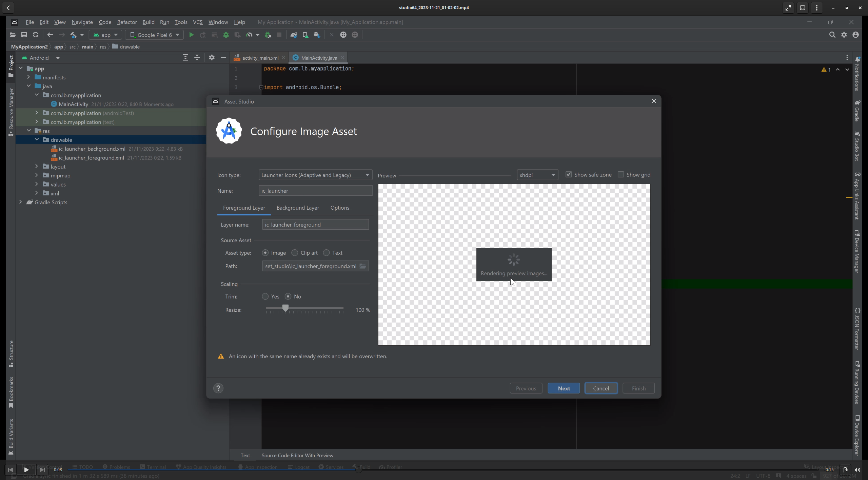Select the Clip art asset type
The height and width of the screenshot is (480, 868).
(x=295, y=253)
